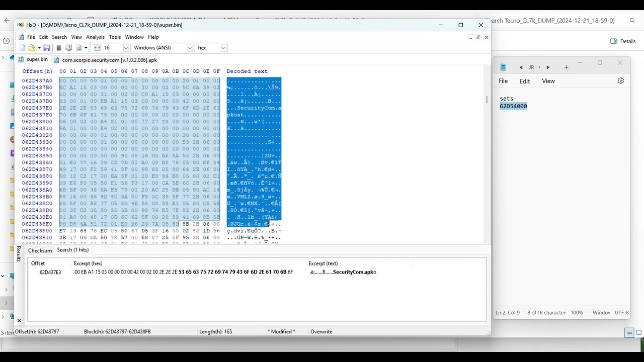
Task: Open HxD Search menu
Action: pos(59,37)
